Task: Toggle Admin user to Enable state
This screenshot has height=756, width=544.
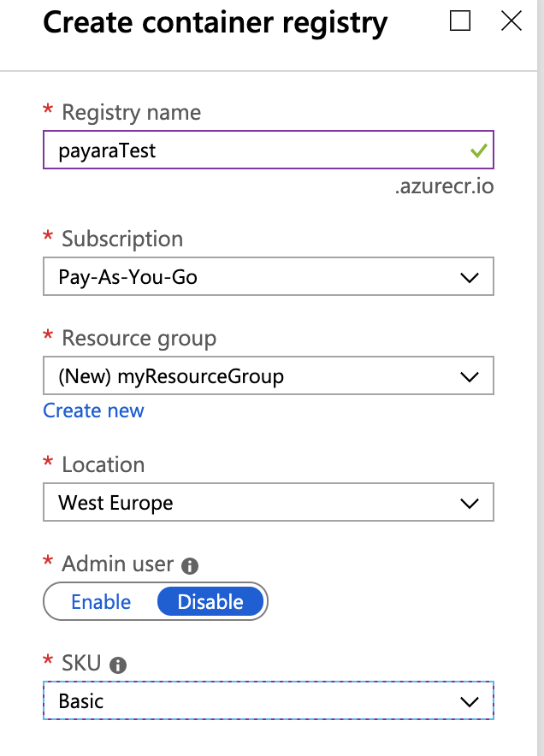Action: pyautogui.click(x=102, y=601)
